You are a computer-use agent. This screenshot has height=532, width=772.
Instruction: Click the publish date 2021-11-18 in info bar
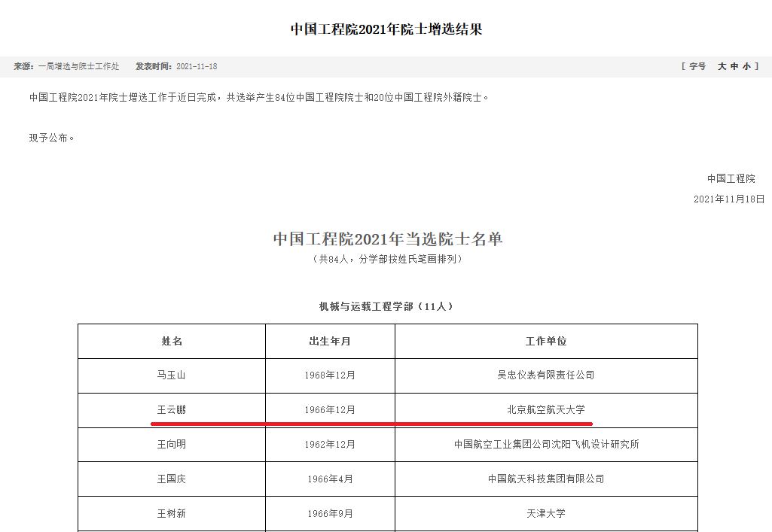point(197,66)
